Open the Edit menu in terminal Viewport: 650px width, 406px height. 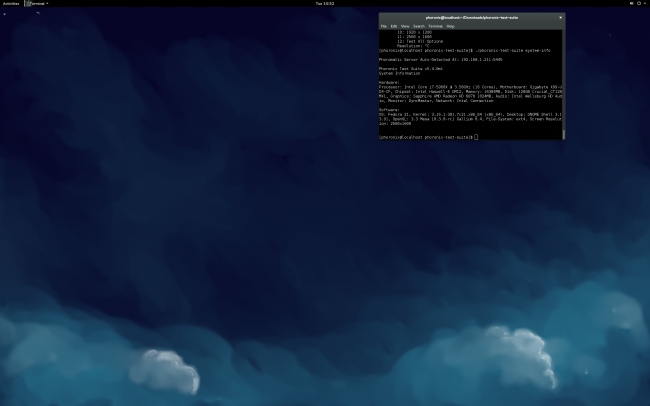pyautogui.click(x=394, y=26)
